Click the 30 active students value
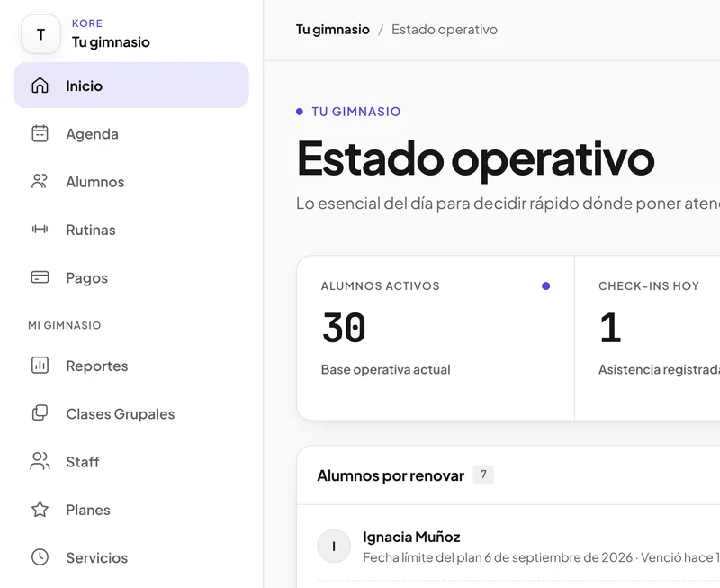 click(x=344, y=328)
